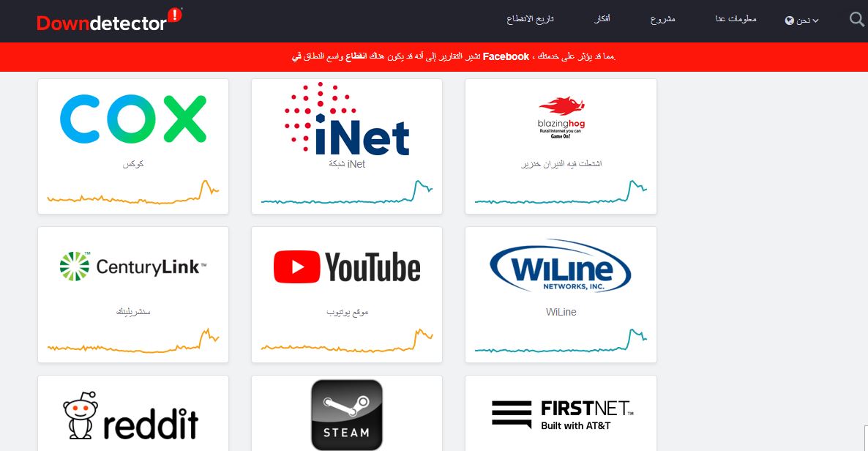
Task: Select the مشروع navigation item
Action: point(662,19)
